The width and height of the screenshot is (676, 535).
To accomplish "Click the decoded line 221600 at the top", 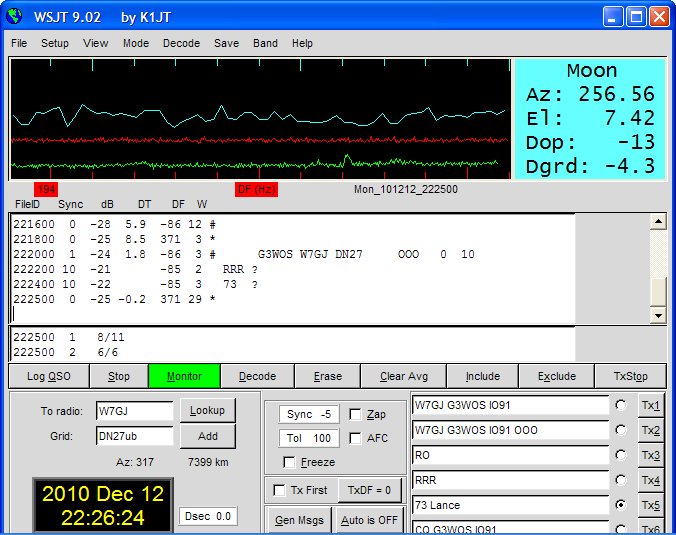I will [x=114, y=224].
